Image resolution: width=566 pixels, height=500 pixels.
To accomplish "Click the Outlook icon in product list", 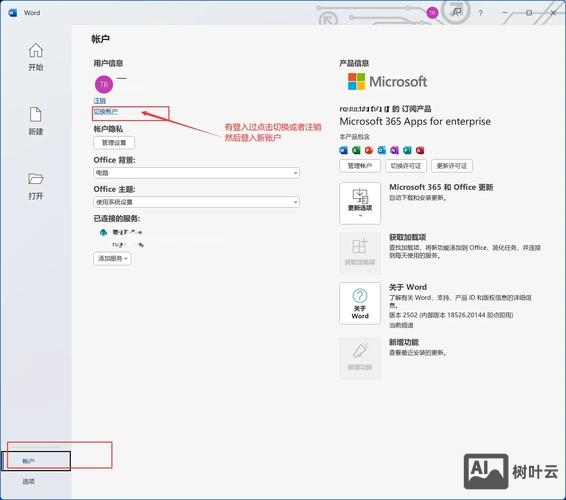I will (x=382, y=150).
